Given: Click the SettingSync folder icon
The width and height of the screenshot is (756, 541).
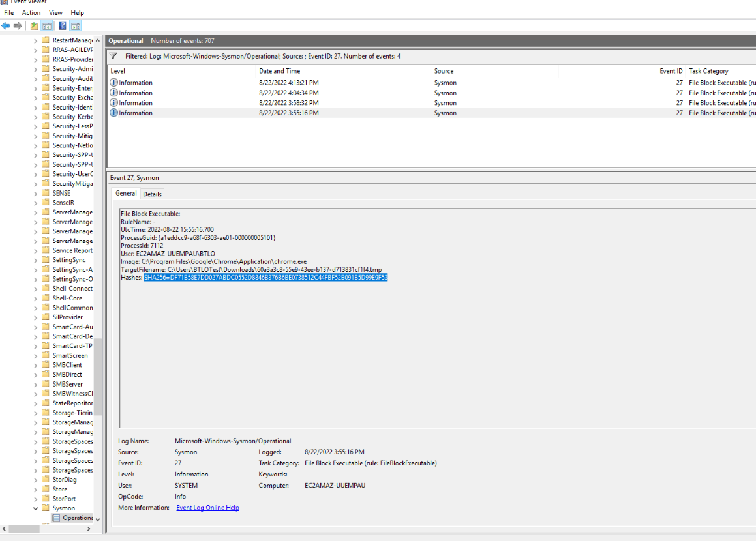Looking at the screenshot, I should click(45, 259).
